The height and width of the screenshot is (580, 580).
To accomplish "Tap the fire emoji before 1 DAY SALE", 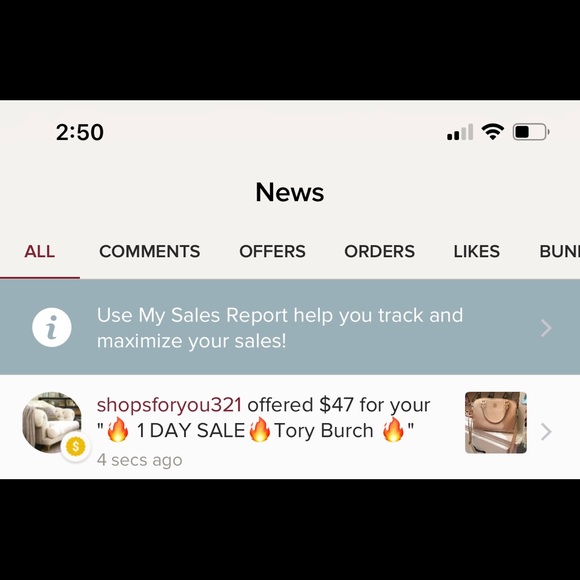I will 117,429.
